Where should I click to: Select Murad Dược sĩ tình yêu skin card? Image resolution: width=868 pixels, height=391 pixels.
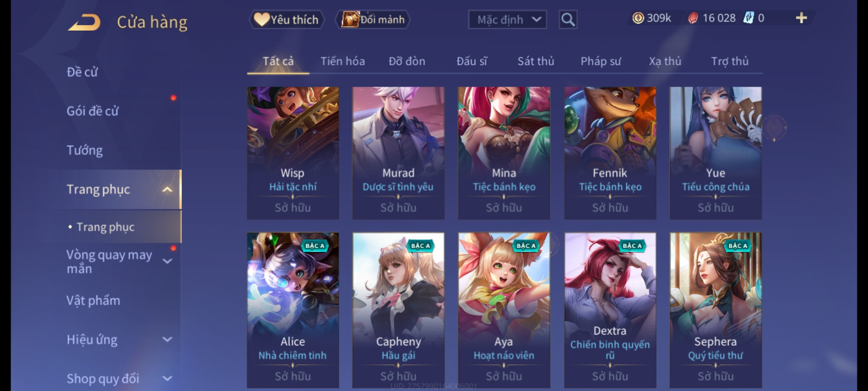(398, 153)
